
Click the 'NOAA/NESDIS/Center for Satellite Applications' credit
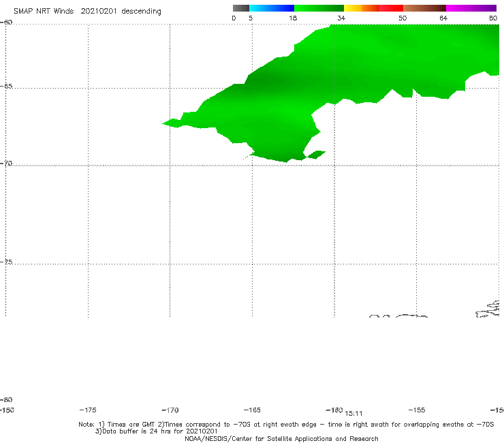tap(259, 439)
